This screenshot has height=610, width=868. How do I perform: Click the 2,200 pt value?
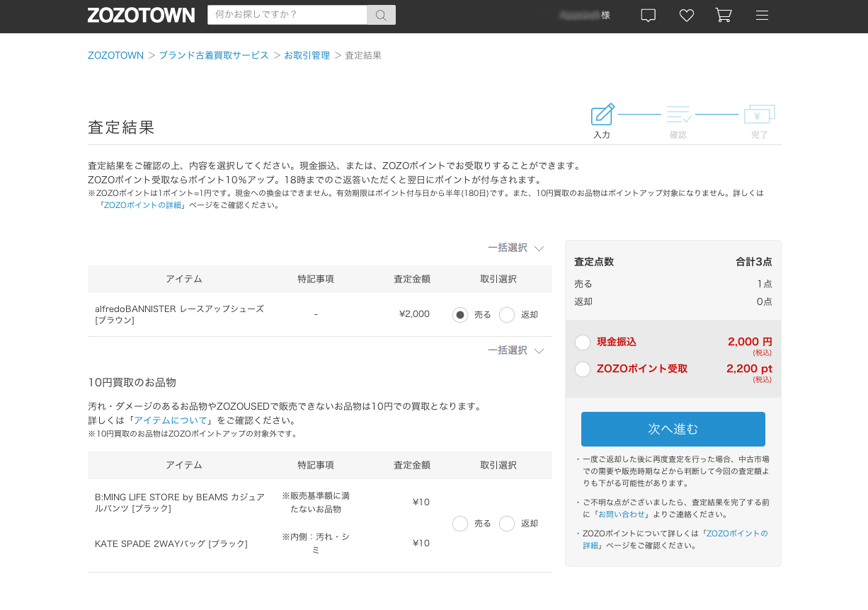pyautogui.click(x=749, y=369)
